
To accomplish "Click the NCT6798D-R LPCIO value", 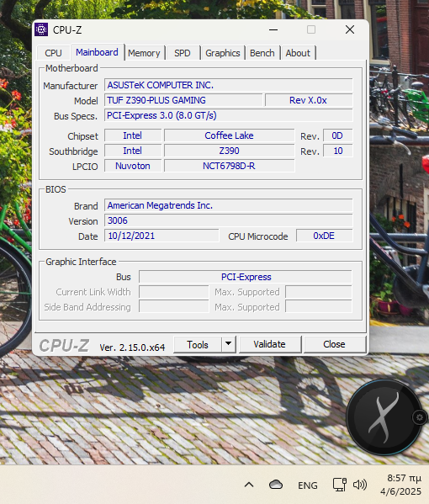I will (229, 166).
